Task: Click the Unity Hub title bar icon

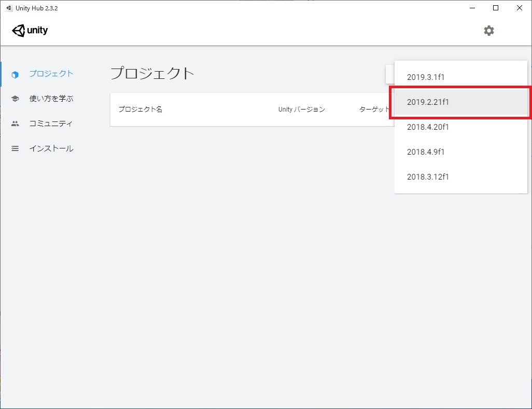Action: pyautogui.click(x=9, y=8)
